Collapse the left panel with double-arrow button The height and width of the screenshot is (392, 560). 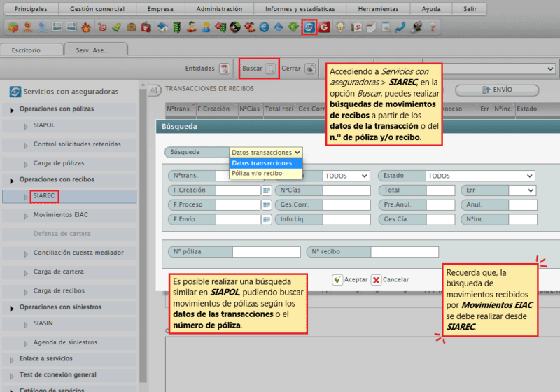point(154,90)
